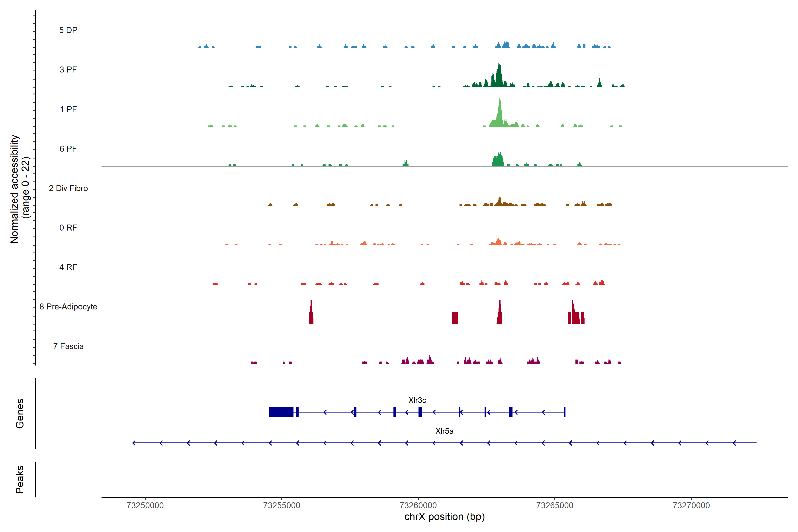798x532 pixels.
Task: Select the 2 Div Fibro label
Action: tap(68, 188)
